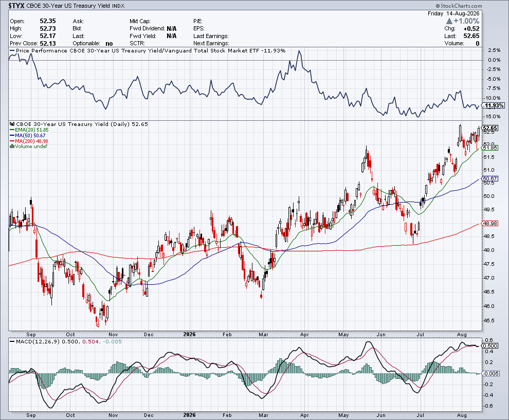509x420 pixels.
Task: Click the Last value 52.65 in header
Action: click(x=471, y=36)
